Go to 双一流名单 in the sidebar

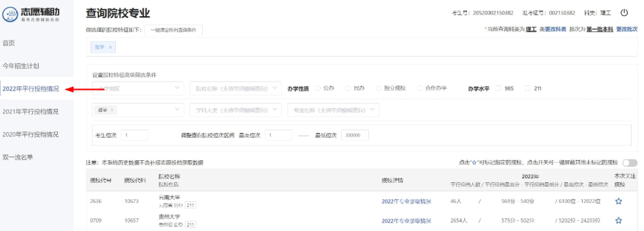18,157
